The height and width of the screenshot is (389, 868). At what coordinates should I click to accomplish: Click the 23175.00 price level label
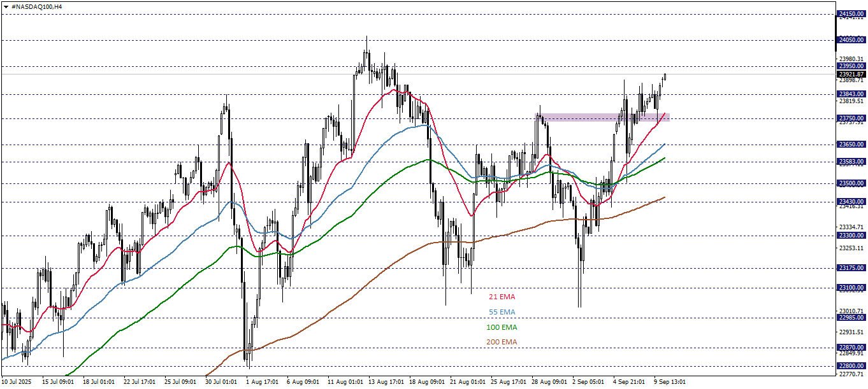coord(851,268)
